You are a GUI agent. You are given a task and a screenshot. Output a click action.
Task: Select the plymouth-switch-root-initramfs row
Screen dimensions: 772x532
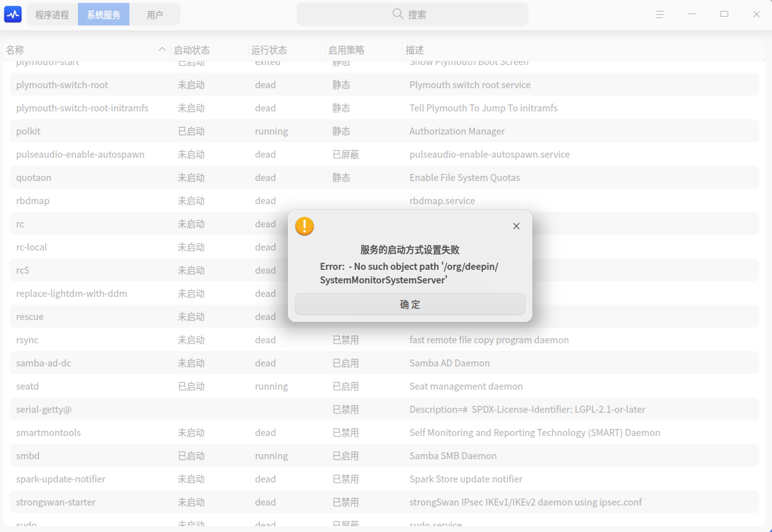tap(384, 108)
